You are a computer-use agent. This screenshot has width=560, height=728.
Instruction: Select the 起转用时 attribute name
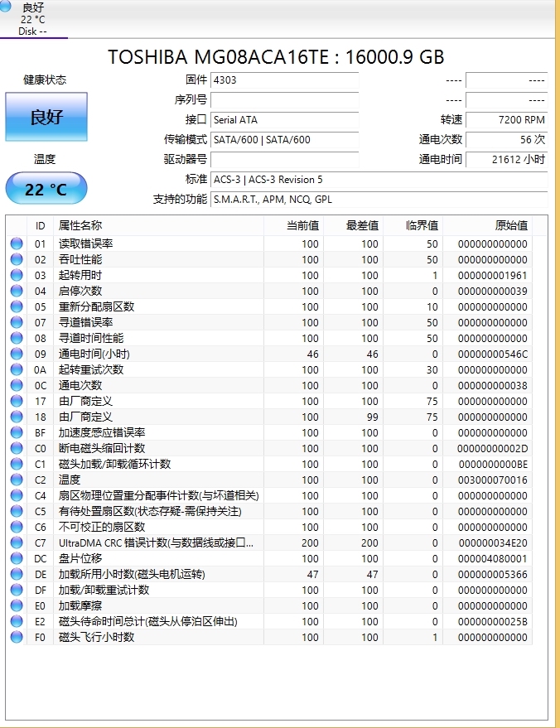pyautogui.click(x=80, y=275)
